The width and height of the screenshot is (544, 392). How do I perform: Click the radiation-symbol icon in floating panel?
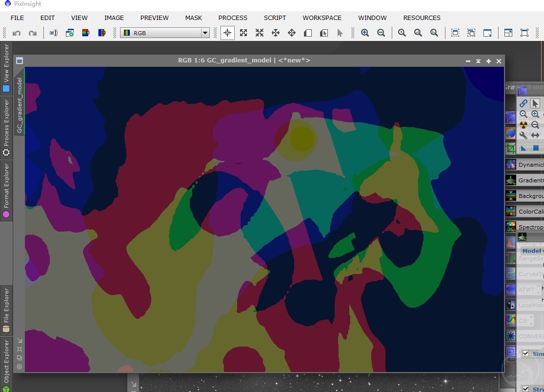(x=523, y=125)
